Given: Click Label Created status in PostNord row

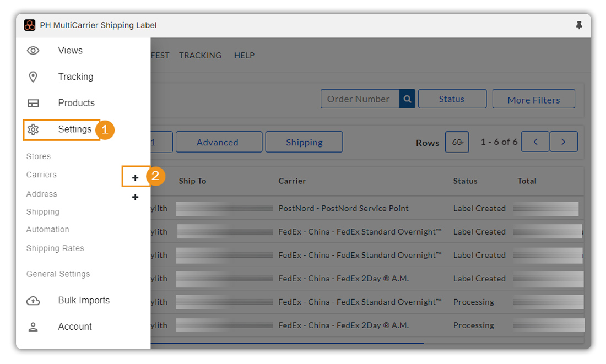Looking at the screenshot, I should click(x=479, y=208).
